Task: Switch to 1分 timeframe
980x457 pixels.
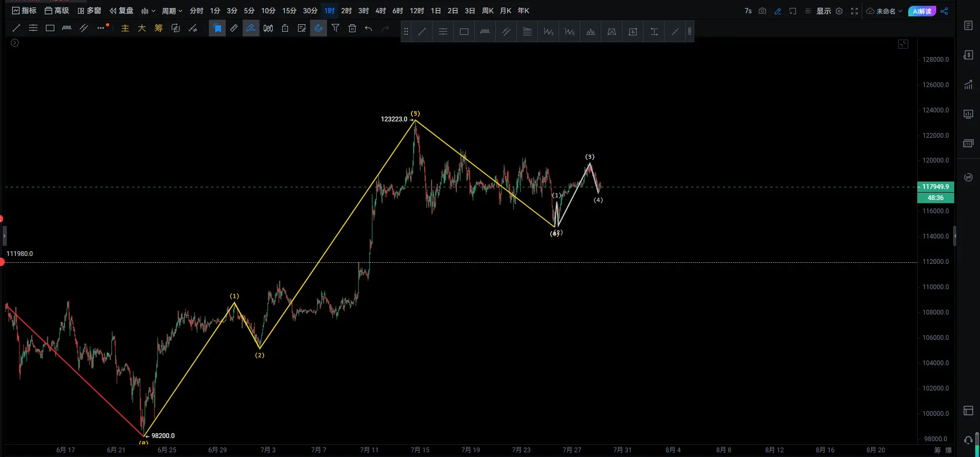Action: pyautogui.click(x=215, y=11)
